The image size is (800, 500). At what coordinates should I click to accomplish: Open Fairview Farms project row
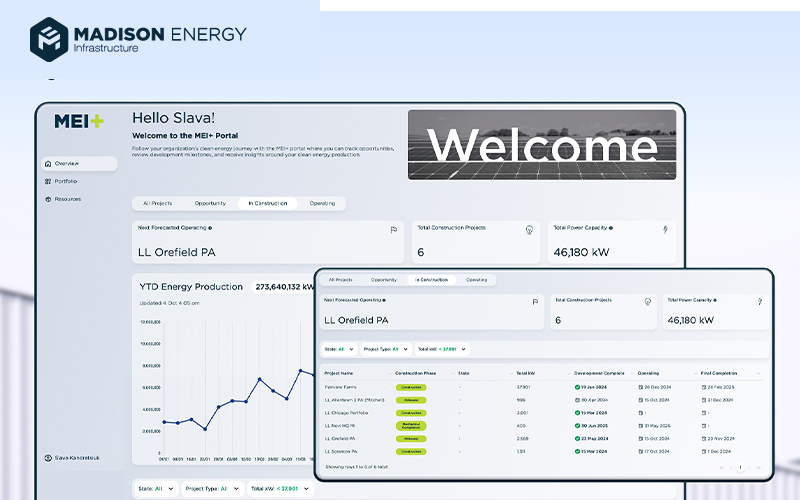pyautogui.click(x=544, y=387)
